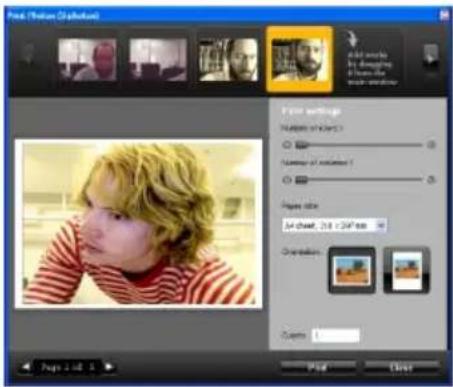Click the minimum icon left of columns slider
This screenshot has width=453, height=387.
coord(286,180)
